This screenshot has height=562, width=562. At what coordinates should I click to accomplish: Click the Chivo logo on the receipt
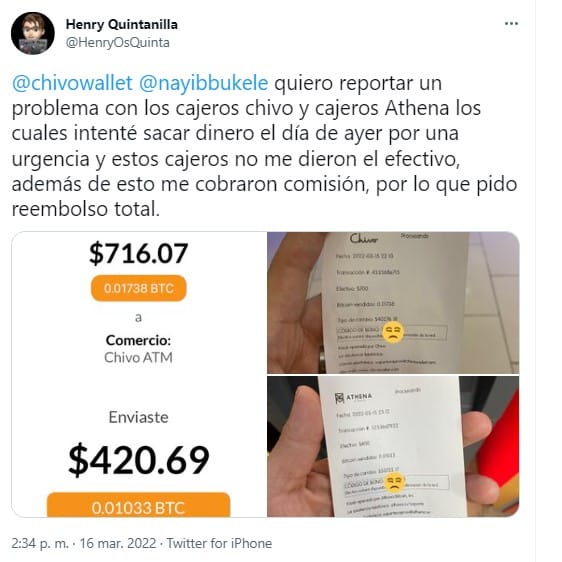363,239
